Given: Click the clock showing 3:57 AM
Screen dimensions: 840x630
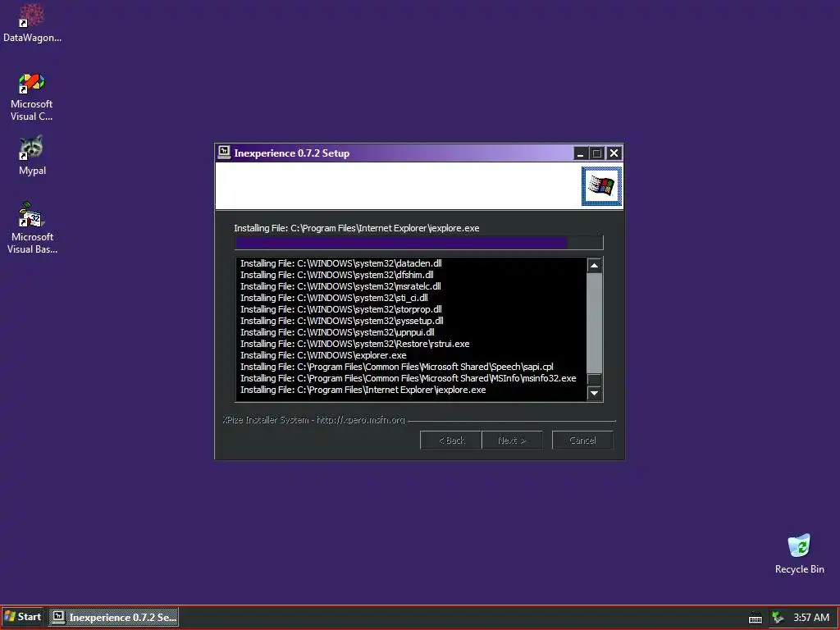Looking at the screenshot, I should (x=811, y=617).
